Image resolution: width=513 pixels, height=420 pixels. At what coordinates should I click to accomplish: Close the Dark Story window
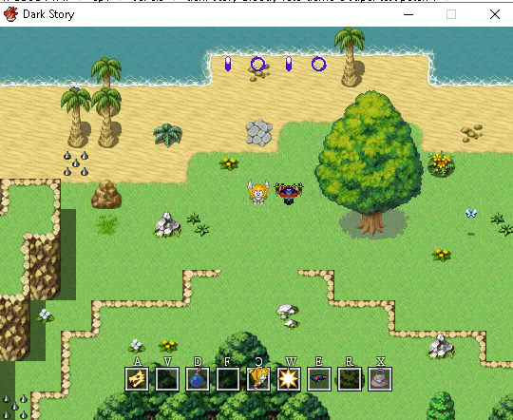pyautogui.click(x=495, y=14)
